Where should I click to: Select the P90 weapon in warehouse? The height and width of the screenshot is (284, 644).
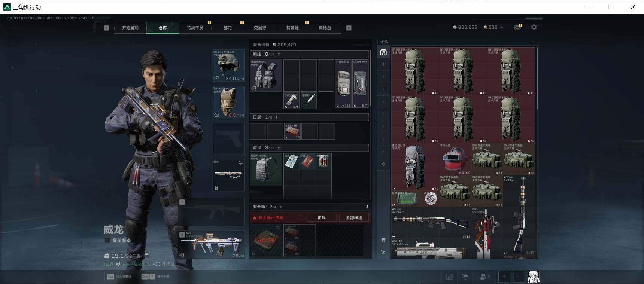click(487, 233)
